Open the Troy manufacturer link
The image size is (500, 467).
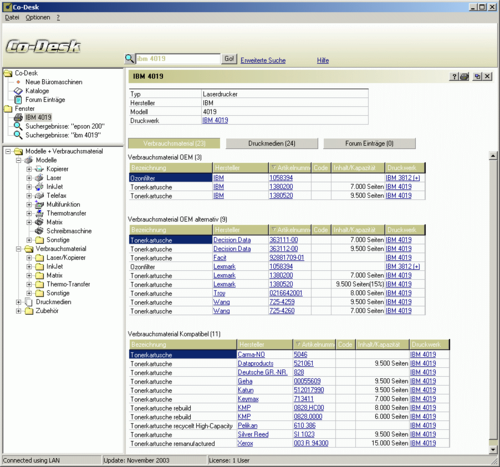[x=219, y=293]
